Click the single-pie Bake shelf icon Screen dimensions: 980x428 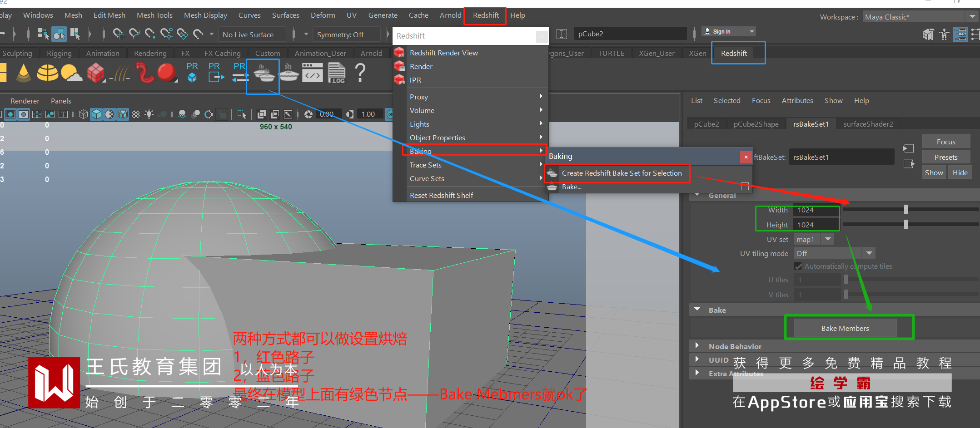(289, 73)
